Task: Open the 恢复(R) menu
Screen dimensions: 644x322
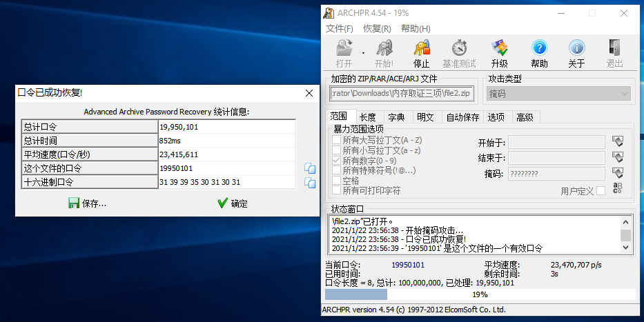Action: pyautogui.click(x=377, y=29)
